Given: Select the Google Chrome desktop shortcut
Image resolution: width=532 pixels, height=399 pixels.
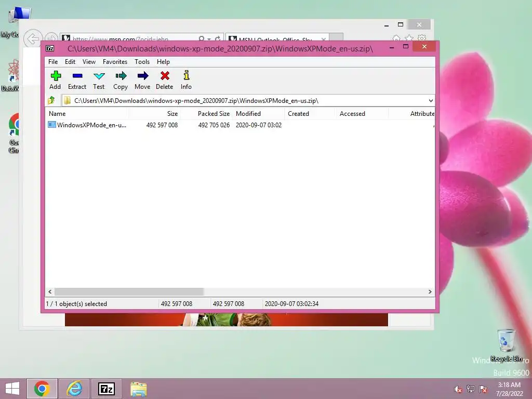Looking at the screenshot, I should [x=14, y=133].
